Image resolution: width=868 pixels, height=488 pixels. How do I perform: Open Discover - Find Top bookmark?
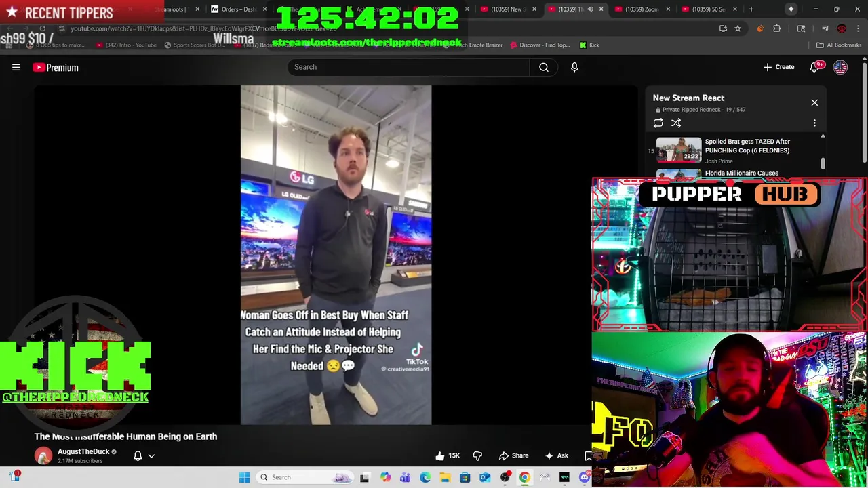(x=540, y=45)
